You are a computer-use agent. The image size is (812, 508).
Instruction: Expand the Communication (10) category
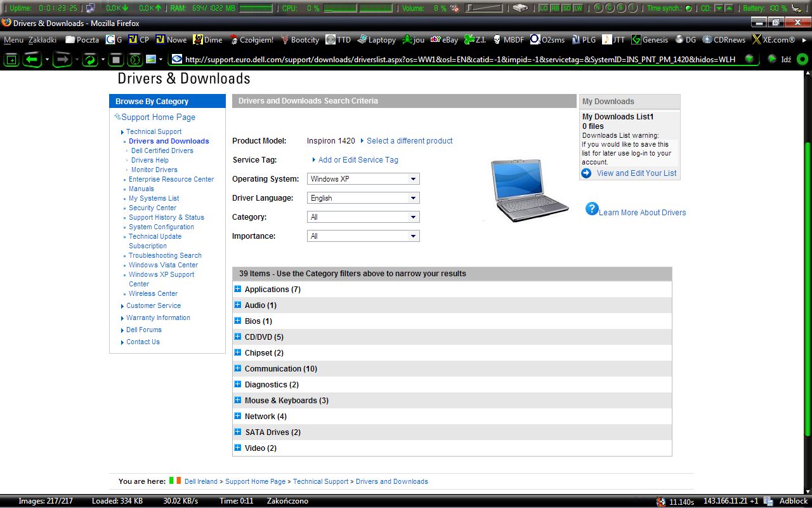click(x=238, y=368)
